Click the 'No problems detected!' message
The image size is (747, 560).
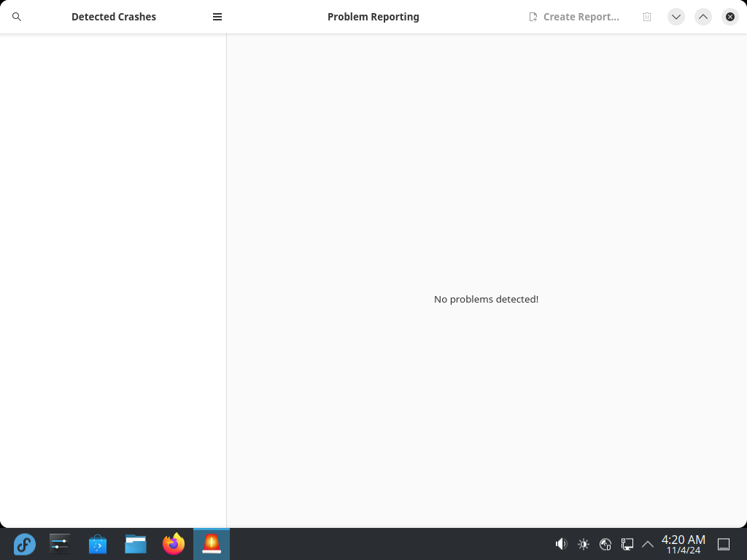pyautogui.click(x=486, y=299)
